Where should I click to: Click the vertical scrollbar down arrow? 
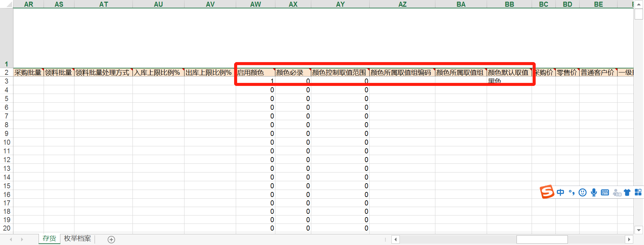pyautogui.click(x=639, y=230)
